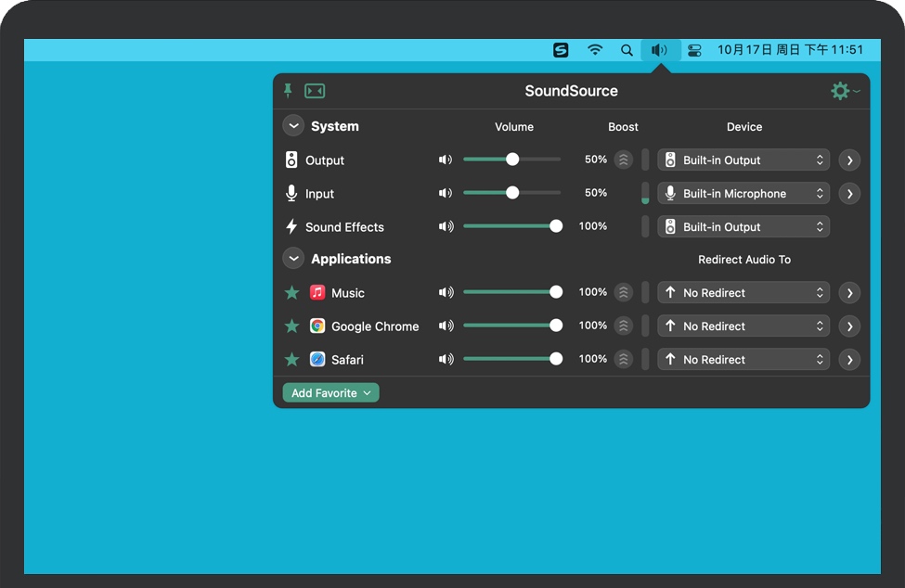The width and height of the screenshot is (905, 588).
Task: Open the Built-in Microphone input dropdown
Action: click(743, 193)
